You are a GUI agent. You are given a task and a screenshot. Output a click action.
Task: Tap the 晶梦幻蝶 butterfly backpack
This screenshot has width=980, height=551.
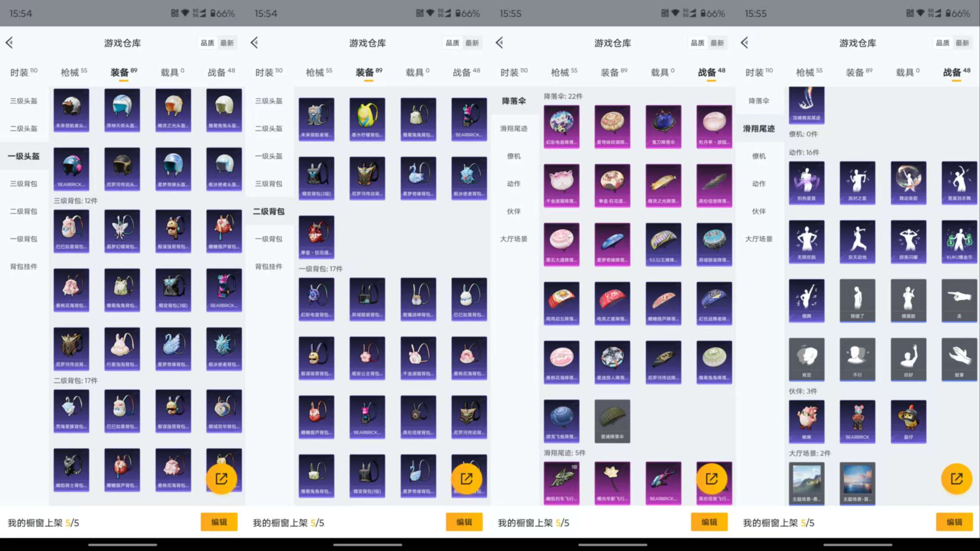point(122,231)
